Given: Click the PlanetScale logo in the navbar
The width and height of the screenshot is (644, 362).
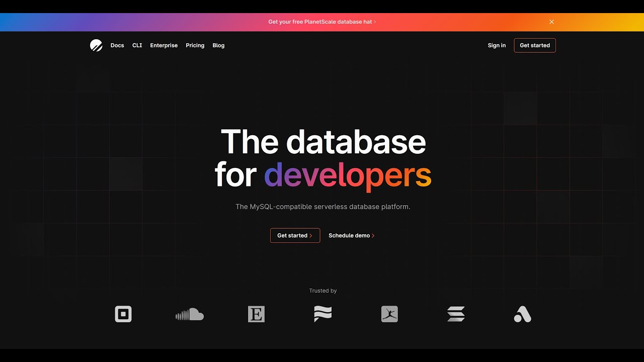Looking at the screenshot, I should [x=96, y=45].
